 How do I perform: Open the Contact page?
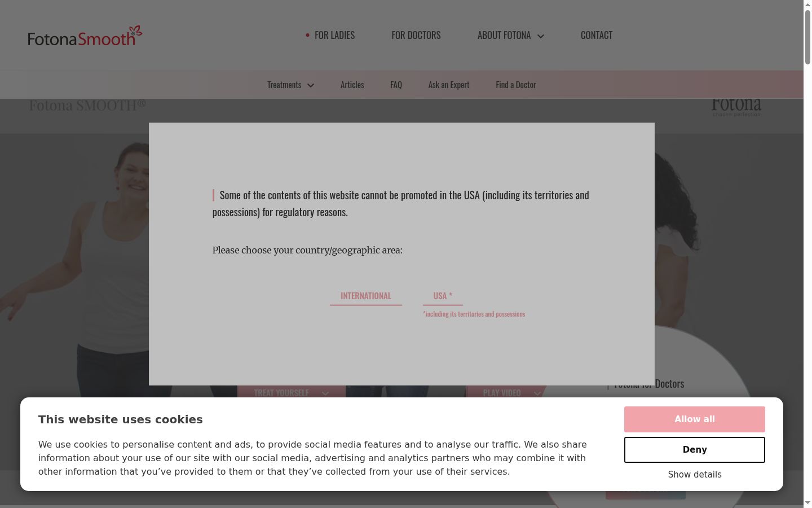click(x=597, y=35)
